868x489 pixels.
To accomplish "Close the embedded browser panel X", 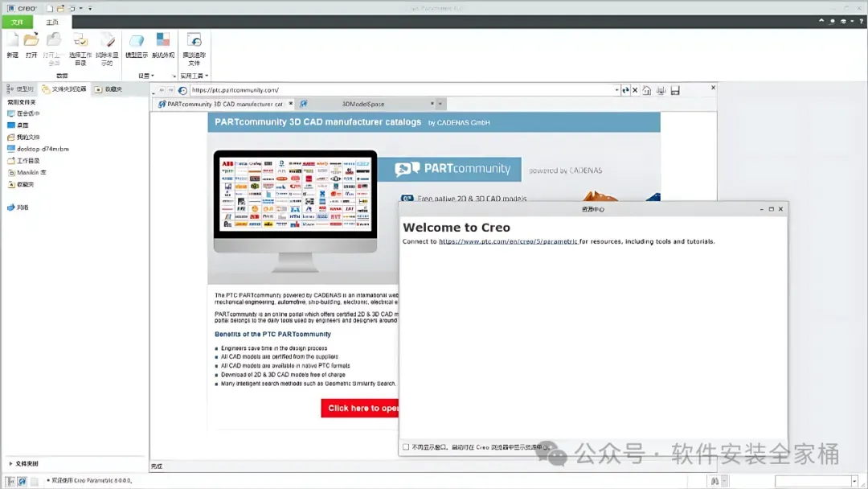I will (x=713, y=88).
